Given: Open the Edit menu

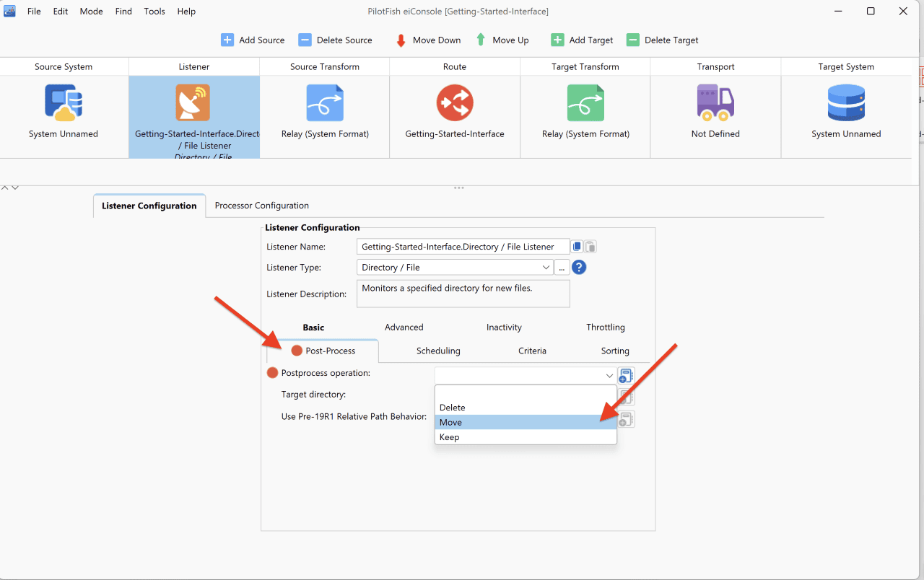Looking at the screenshot, I should click(x=61, y=12).
